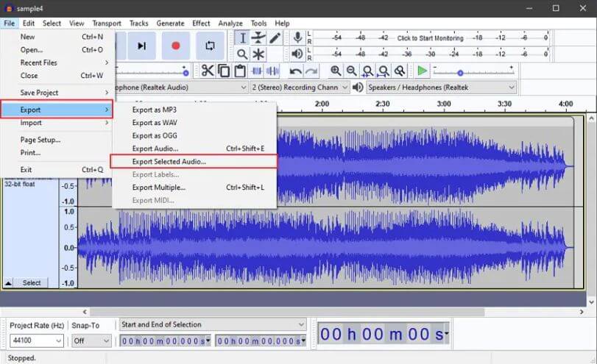Select the I-beam Selection tool
The width and height of the screenshot is (597, 364).
(242, 38)
